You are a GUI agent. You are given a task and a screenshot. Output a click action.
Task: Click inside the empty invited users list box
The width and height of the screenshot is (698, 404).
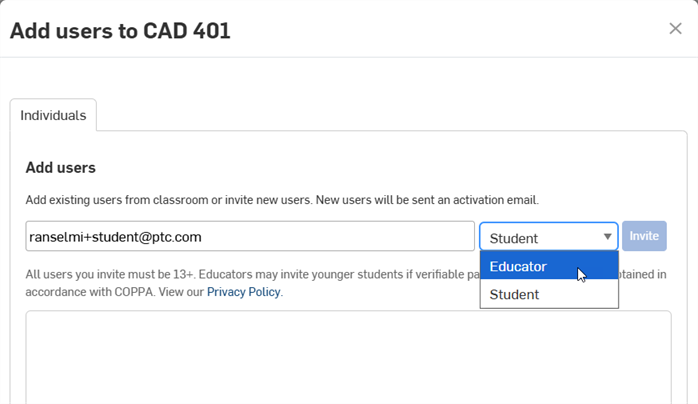point(348,357)
